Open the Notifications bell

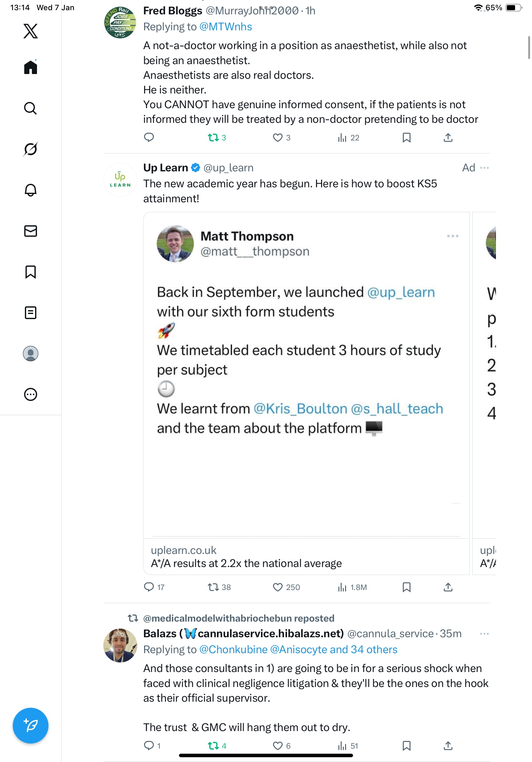[x=31, y=190]
